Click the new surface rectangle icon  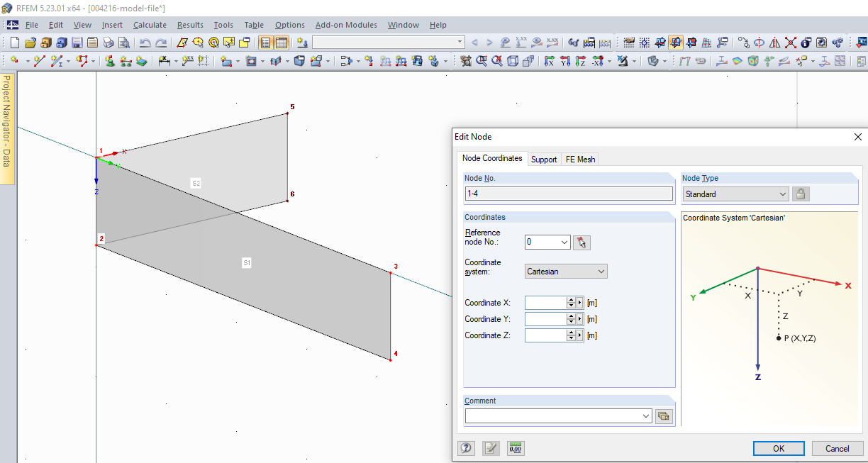226,61
